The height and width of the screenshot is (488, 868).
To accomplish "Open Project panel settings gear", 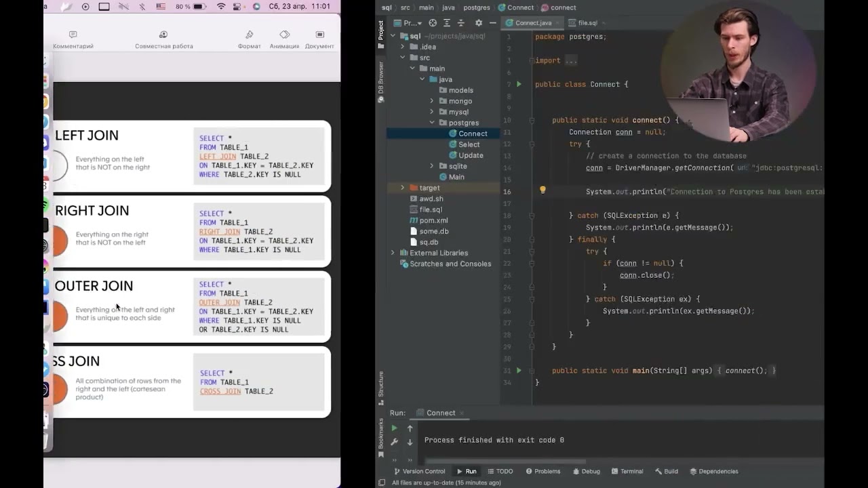I will point(479,23).
